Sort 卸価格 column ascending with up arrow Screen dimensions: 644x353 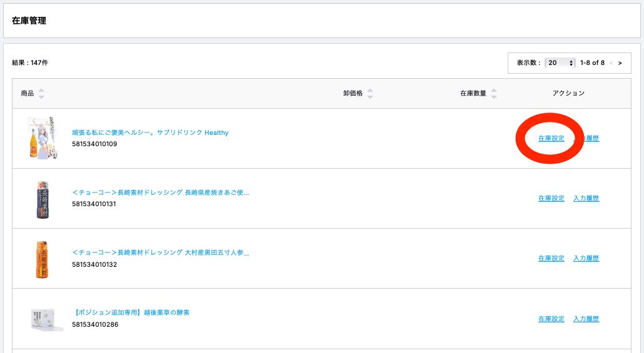coord(370,90)
